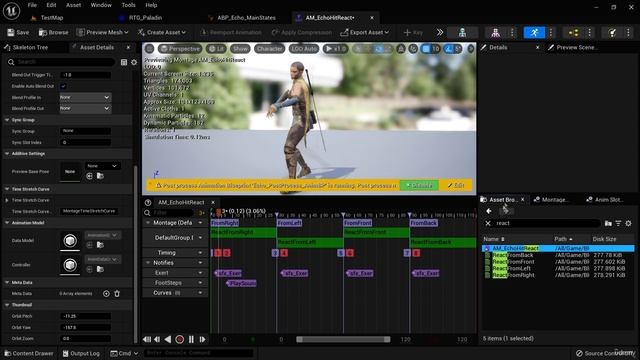Open the Create Asset dropdown
This screenshot has height=360, width=640.
point(162,32)
